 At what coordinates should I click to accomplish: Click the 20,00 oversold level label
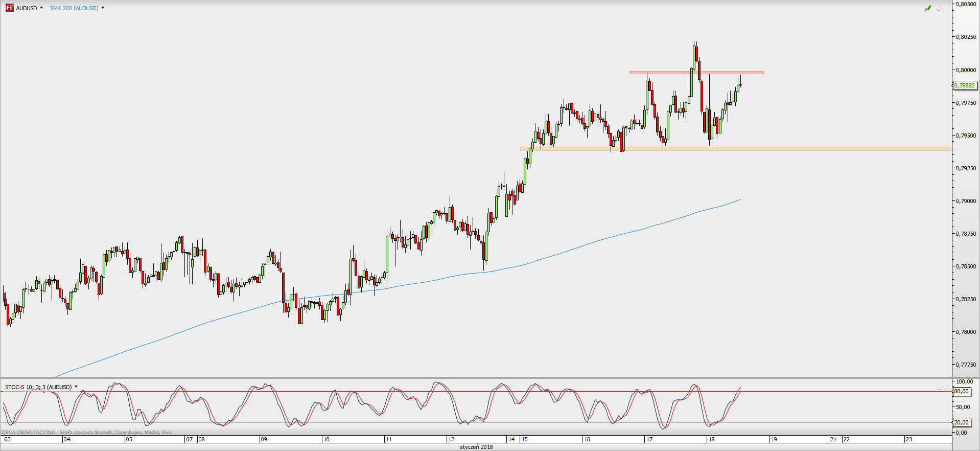962,422
